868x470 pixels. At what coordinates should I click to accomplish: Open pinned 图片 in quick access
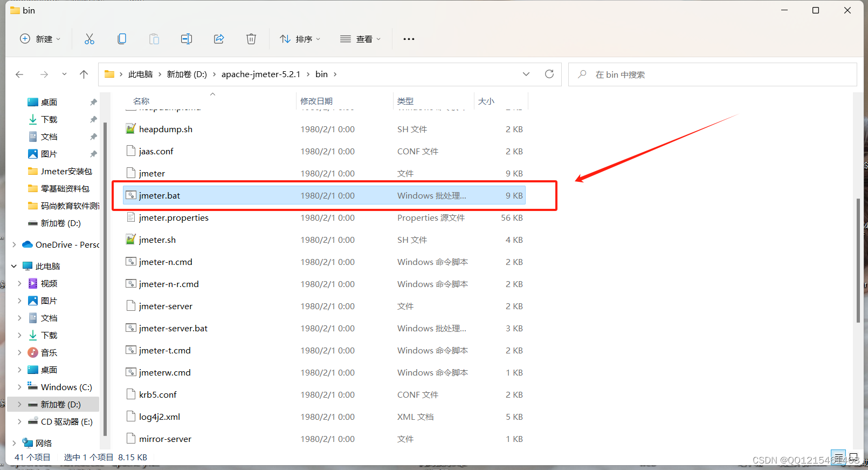pos(49,154)
